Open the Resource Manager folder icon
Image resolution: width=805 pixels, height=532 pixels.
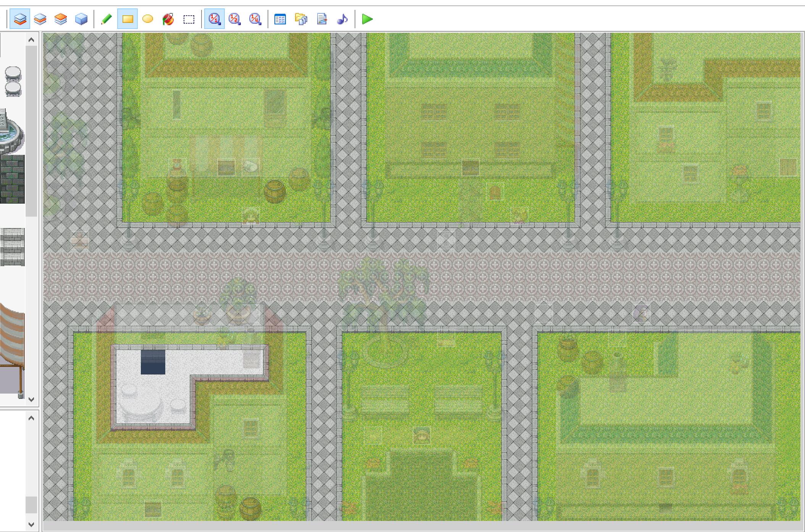click(x=301, y=19)
